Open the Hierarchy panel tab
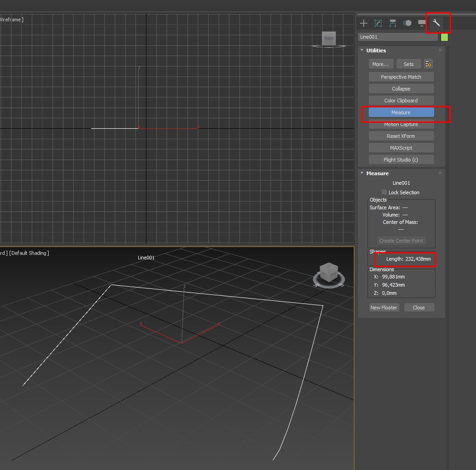The height and width of the screenshot is (470, 476). (392, 23)
